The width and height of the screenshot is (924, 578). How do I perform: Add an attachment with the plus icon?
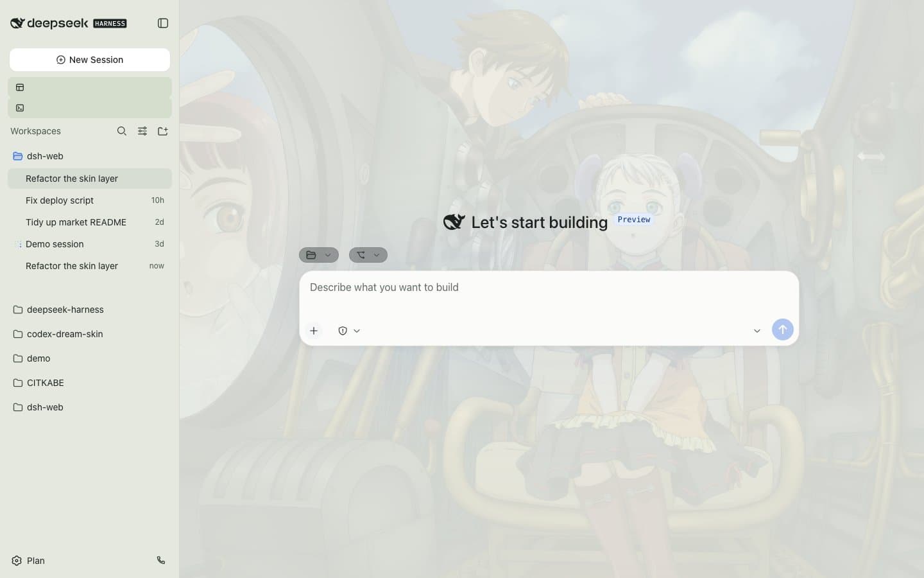point(314,331)
